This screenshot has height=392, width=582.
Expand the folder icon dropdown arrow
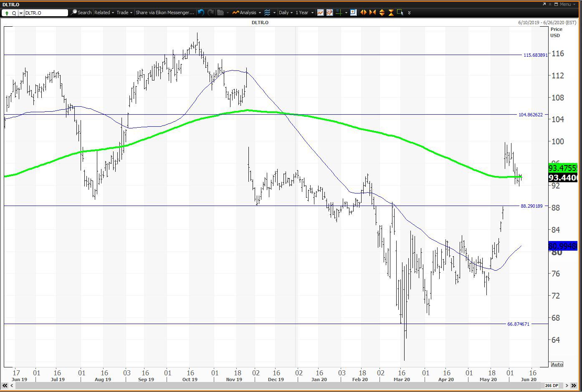pyautogui.click(x=228, y=13)
